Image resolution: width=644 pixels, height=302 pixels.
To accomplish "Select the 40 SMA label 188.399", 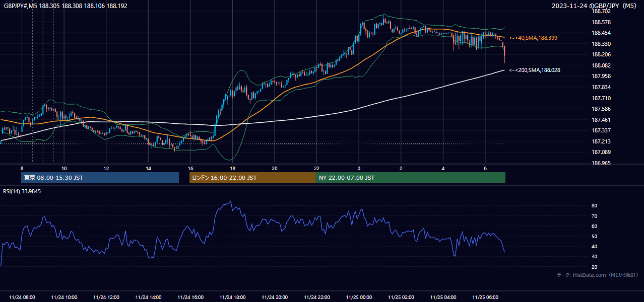I will (x=533, y=38).
